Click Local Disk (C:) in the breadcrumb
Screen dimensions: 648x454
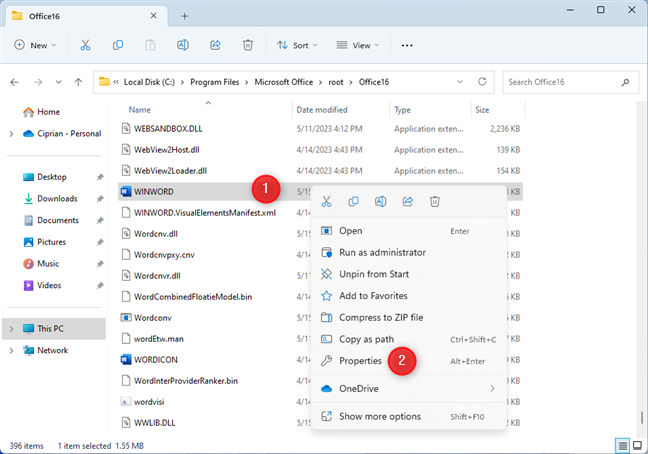click(149, 82)
